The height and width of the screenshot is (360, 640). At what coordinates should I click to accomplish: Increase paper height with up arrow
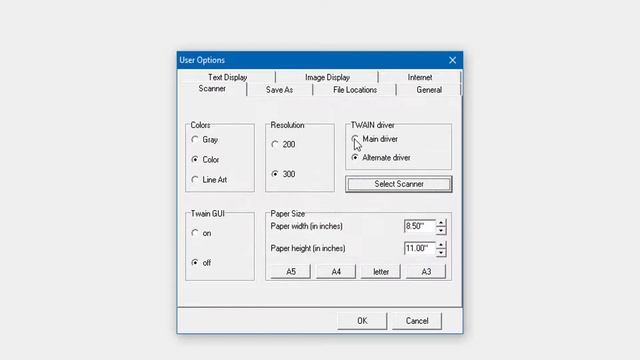(x=441, y=245)
